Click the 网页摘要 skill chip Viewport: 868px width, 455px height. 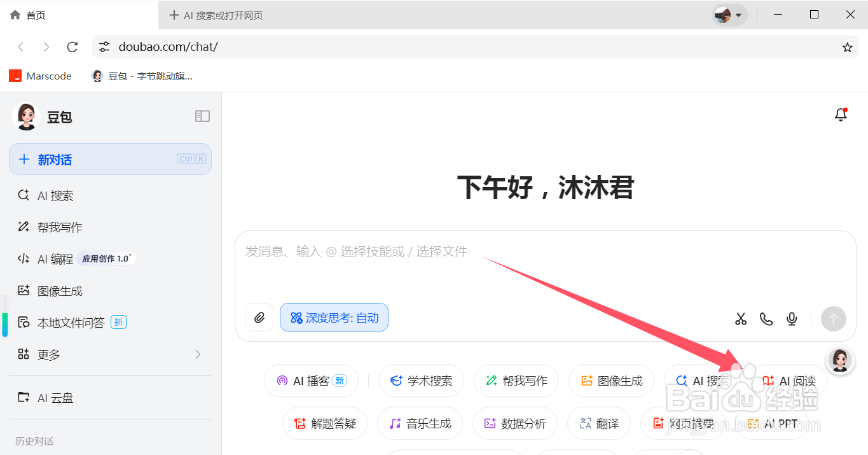coord(683,423)
